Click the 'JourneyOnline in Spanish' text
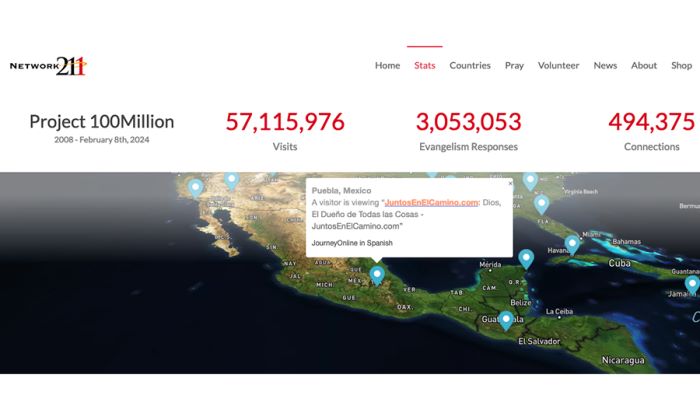The height and width of the screenshot is (420, 700). point(352,243)
